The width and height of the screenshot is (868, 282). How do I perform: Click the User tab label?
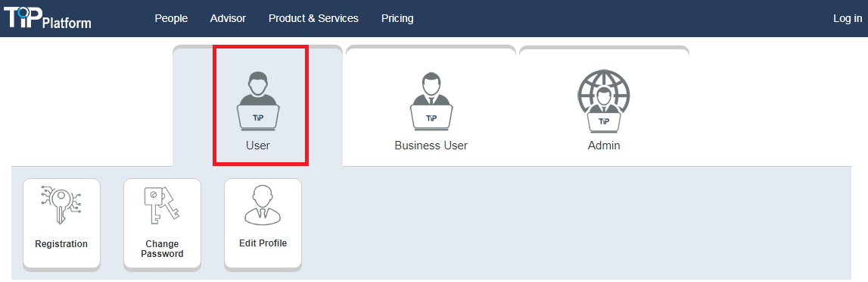tap(258, 146)
